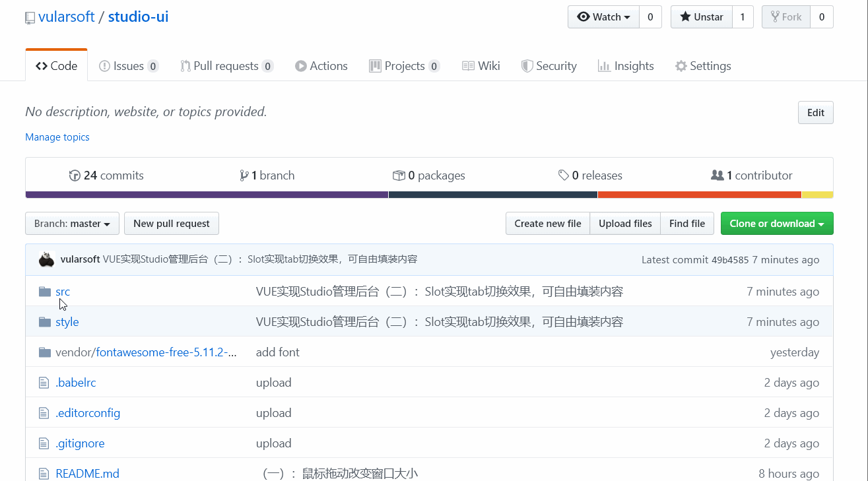The height and width of the screenshot is (481, 868).
Task: Click the watchers count 0
Action: [x=650, y=17]
